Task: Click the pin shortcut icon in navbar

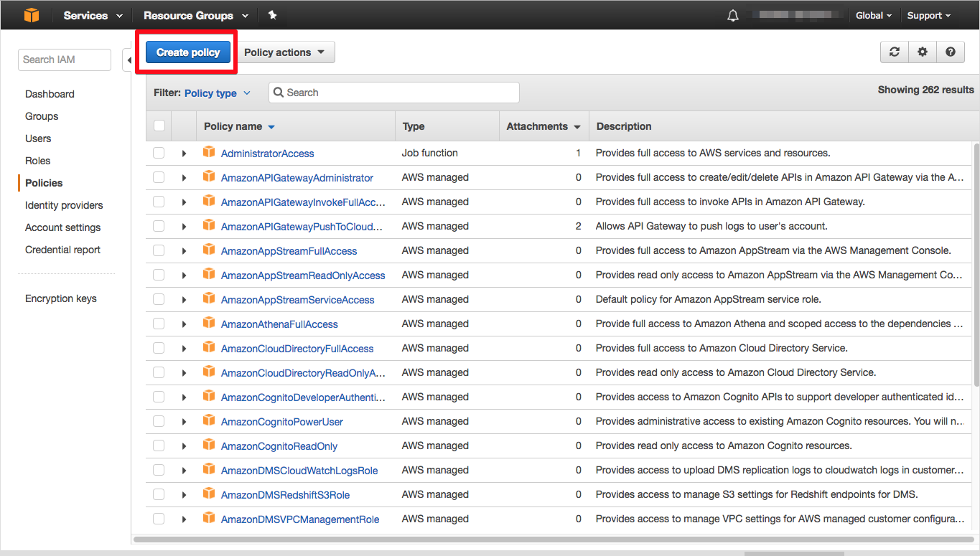Action: point(272,15)
